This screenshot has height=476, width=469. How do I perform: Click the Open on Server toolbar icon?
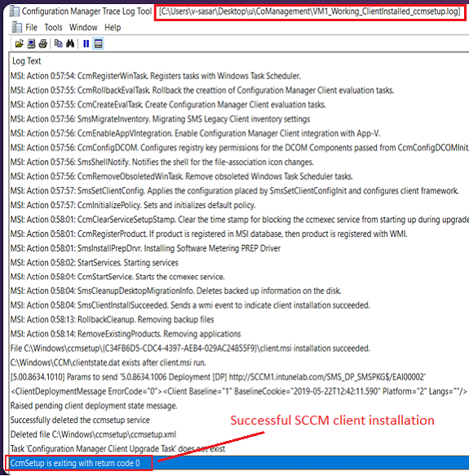[31, 44]
